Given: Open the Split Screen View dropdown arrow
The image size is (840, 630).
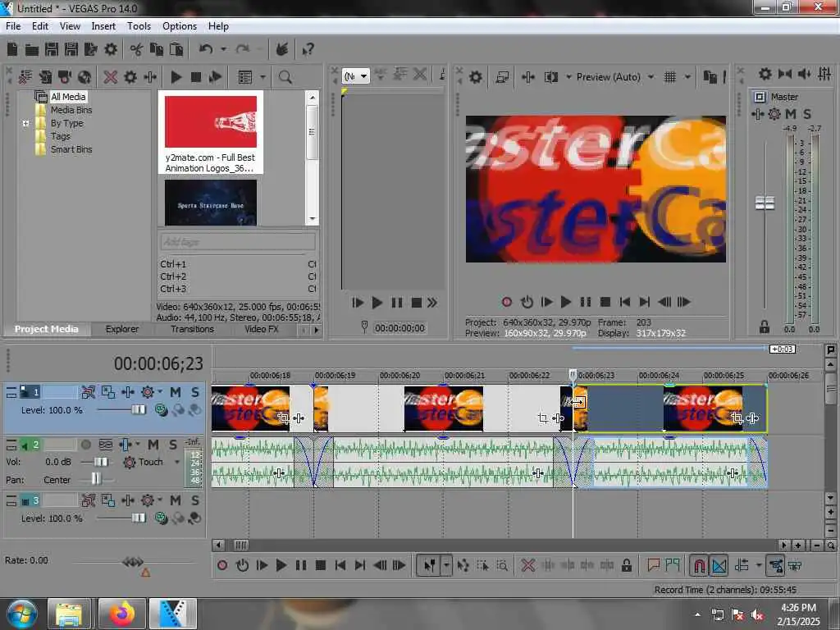Looking at the screenshot, I should pos(568,77).
